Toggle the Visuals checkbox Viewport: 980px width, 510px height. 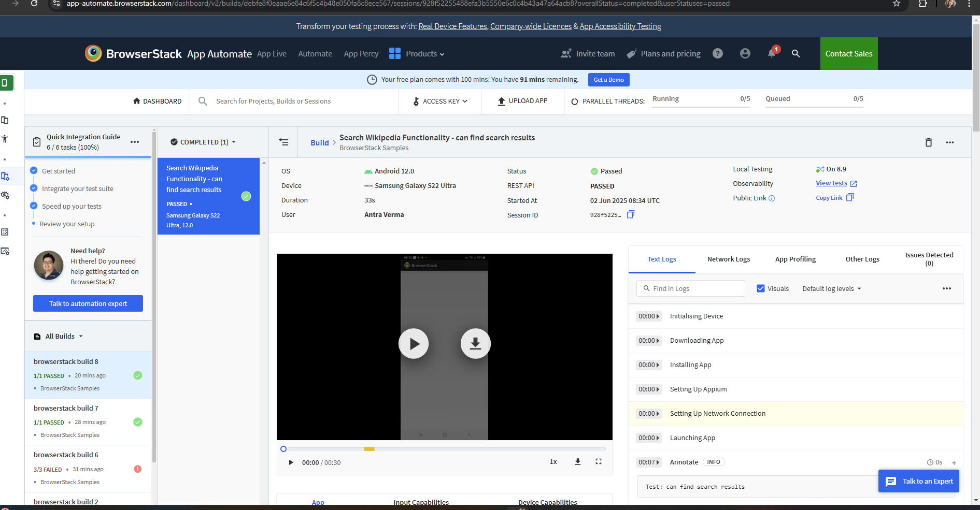coord(761,288)
